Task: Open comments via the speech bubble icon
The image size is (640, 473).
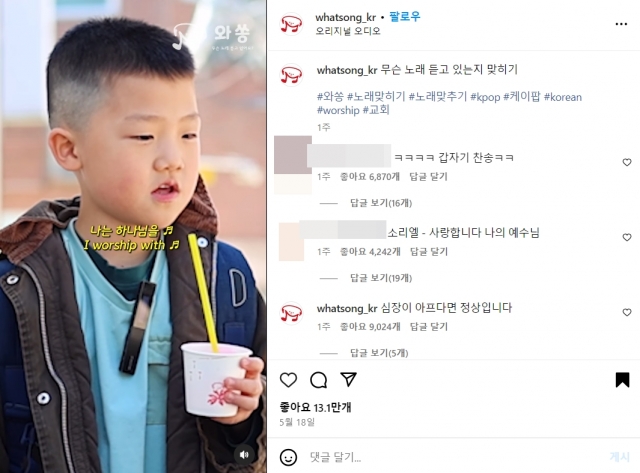Action: (x=318, y=380)
